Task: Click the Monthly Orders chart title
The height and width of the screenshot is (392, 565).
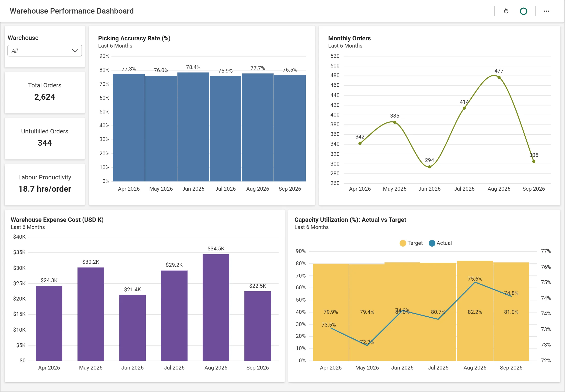Action: (x=349, y=38)
